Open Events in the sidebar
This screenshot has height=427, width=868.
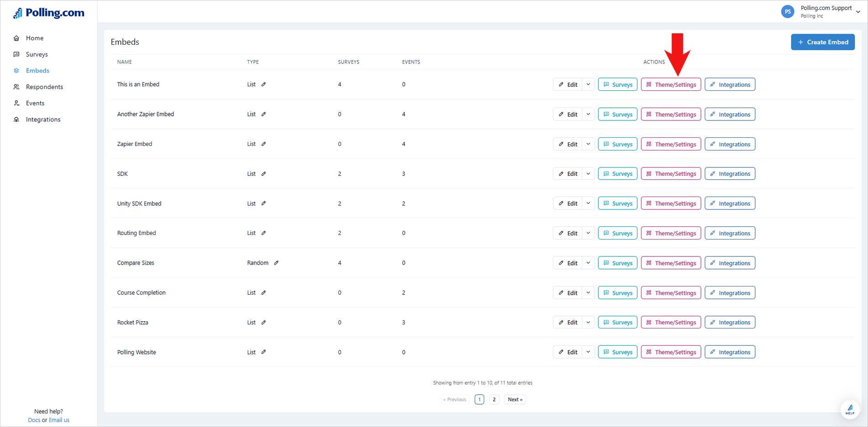pos(35,103)
